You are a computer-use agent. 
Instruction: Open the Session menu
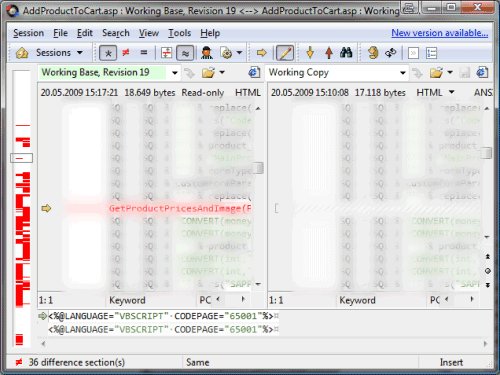tap(28, 33)
